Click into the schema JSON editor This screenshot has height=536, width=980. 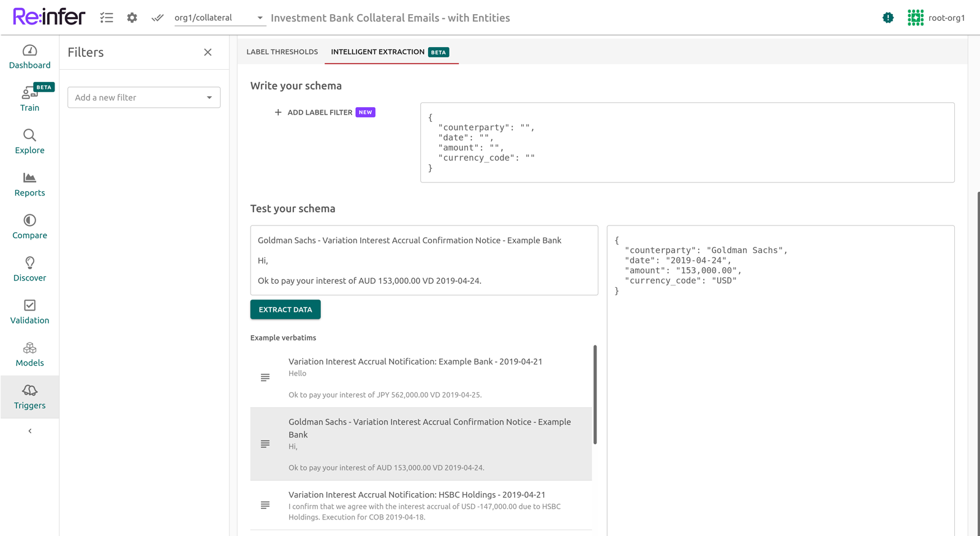687,143
